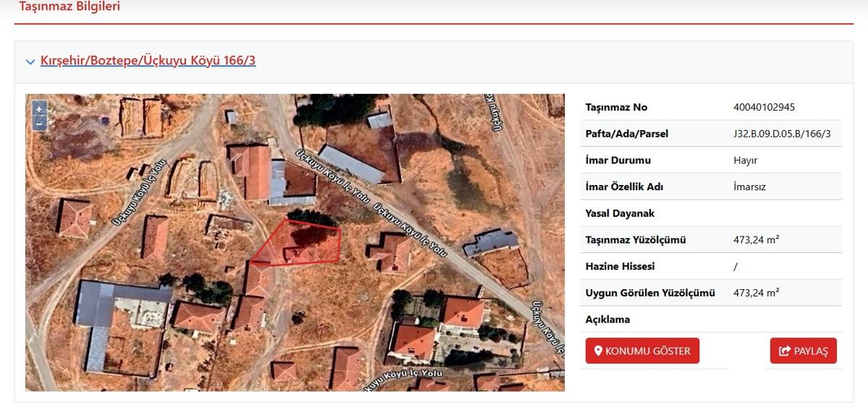
Task: Click the Hazine Hissesi row label
Action: (x=620, y=266)
